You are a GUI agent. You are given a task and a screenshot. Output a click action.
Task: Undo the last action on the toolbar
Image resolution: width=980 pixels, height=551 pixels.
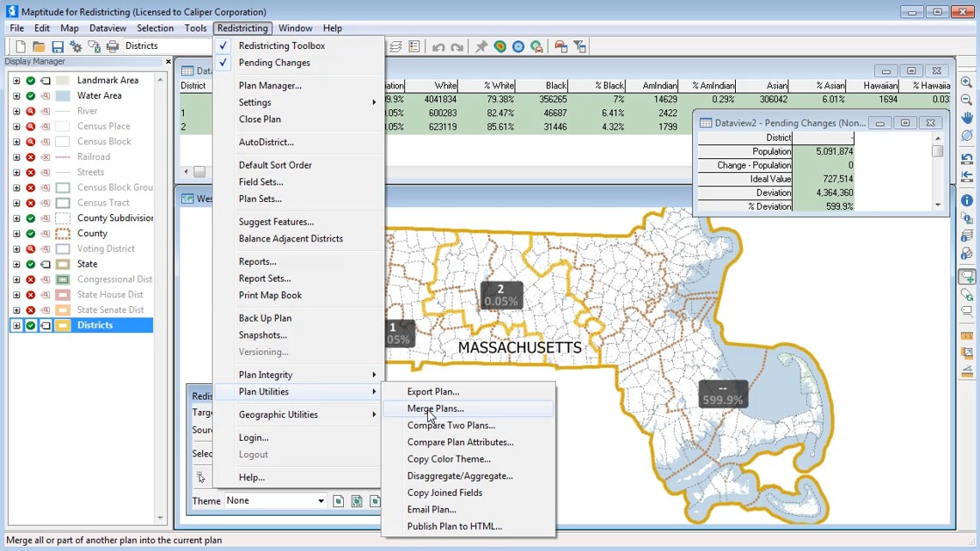point(438,46)
